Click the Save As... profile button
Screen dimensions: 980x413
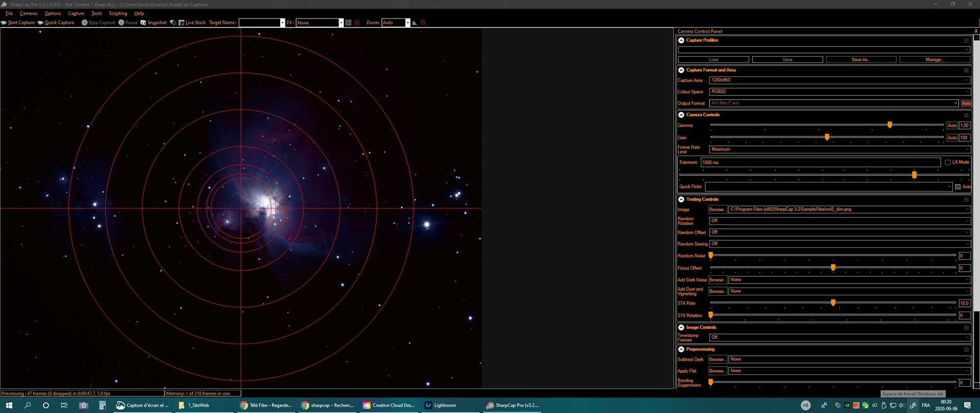click(x=861, y=60)
